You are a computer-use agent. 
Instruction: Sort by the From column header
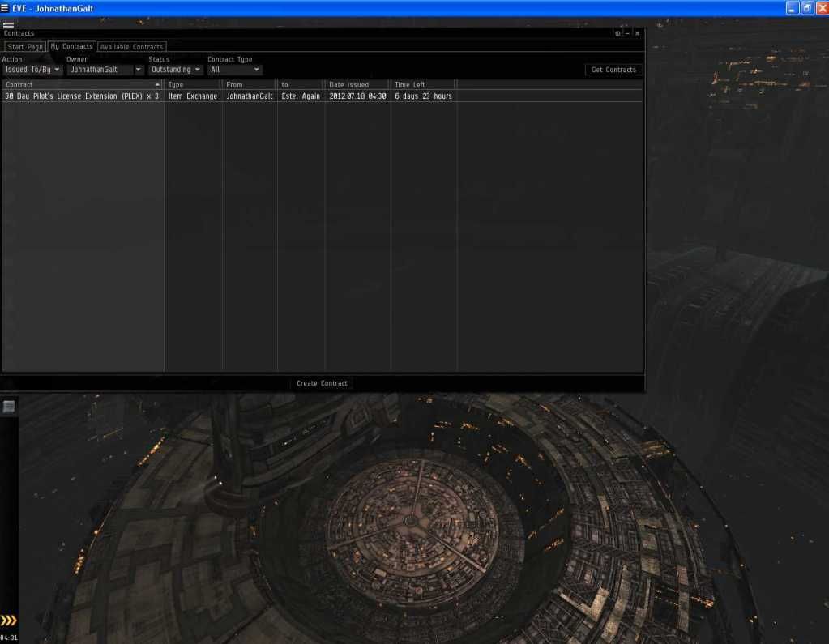(x=250, y=84)
